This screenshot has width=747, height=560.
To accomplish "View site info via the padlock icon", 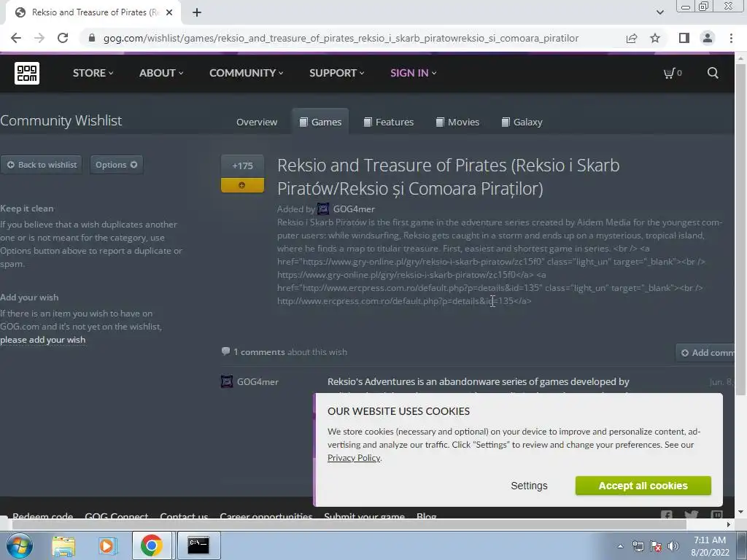I will click(92, 38).
